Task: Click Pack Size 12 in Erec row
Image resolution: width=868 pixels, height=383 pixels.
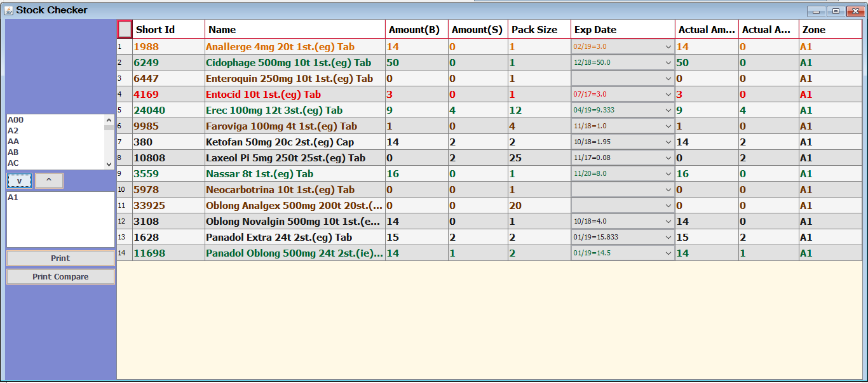Action: pos(539,111)
